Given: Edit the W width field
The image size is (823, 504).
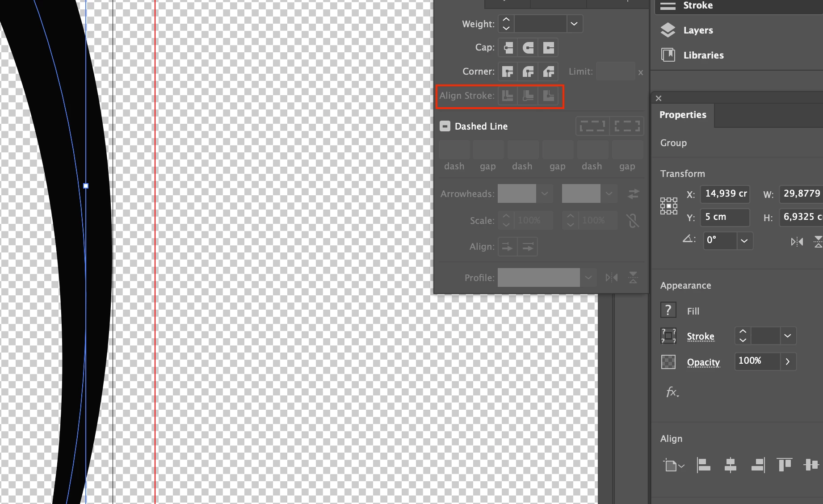Looking at the screenshot, I should [801, 193].
